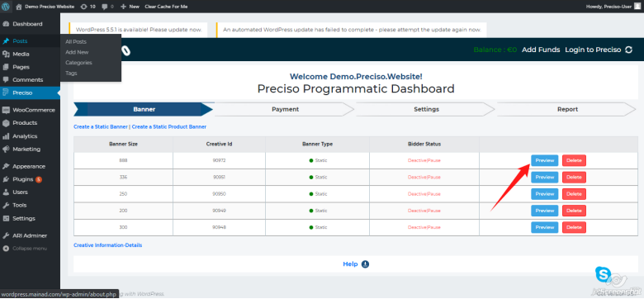Image resolution: width=644 pixels, height=299 pixels.
Task: Click the + New admin bar item
Action: pyautogui.click(x=130, y=7)
